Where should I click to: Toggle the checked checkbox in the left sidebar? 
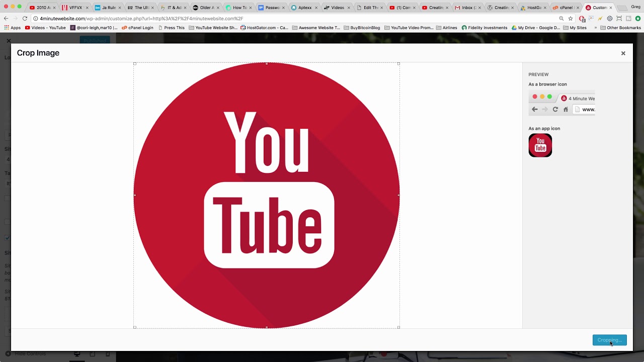7,238
